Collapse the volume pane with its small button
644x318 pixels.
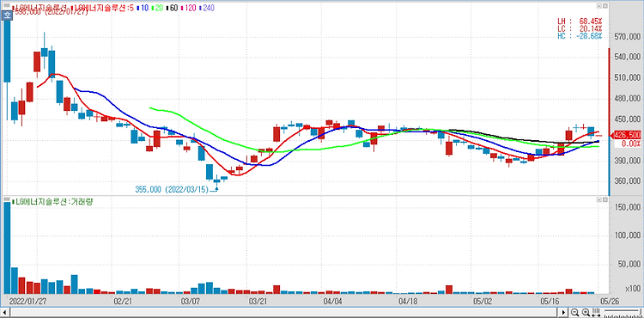click(598, 199)
